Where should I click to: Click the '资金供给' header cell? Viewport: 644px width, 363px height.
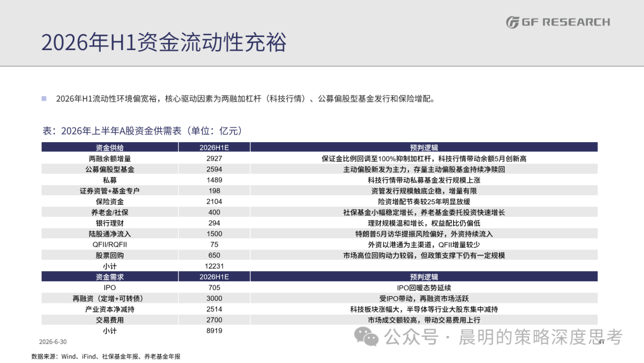pyautogui.click(x=110, y=147)
